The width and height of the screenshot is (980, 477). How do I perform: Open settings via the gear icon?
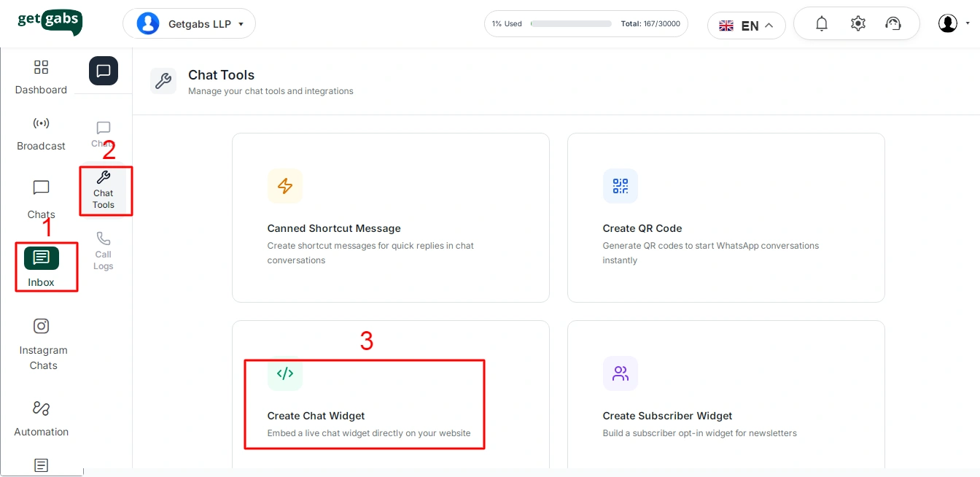tap(858, 24)
